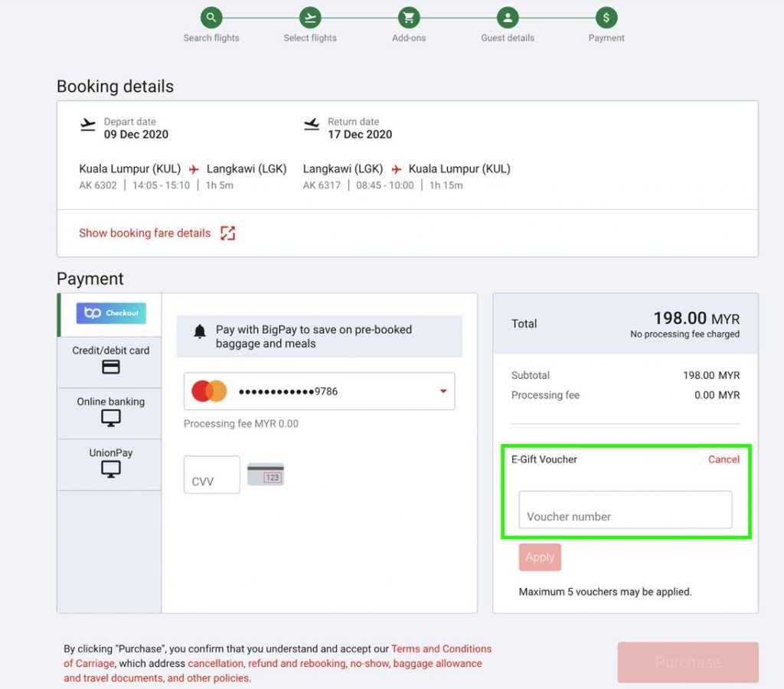The height and width of the screenshot is (689, 784).
Task: Apply the voucher with the Apply button
Action: [540, 557]
